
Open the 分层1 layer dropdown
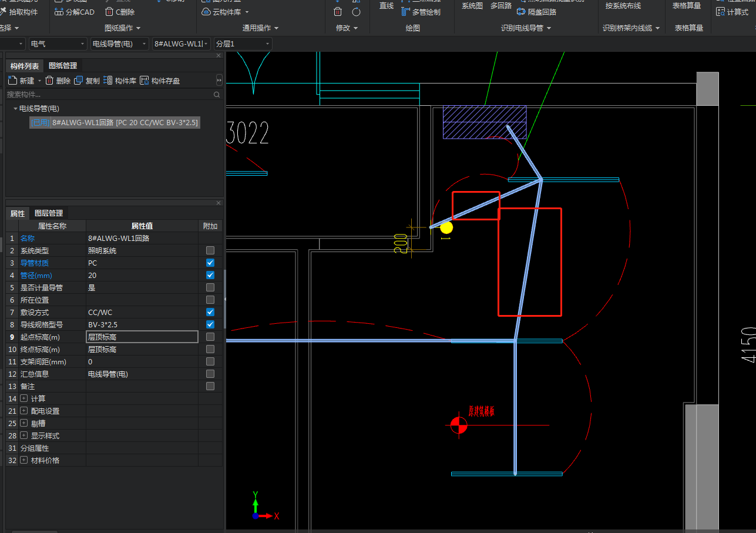243,43
